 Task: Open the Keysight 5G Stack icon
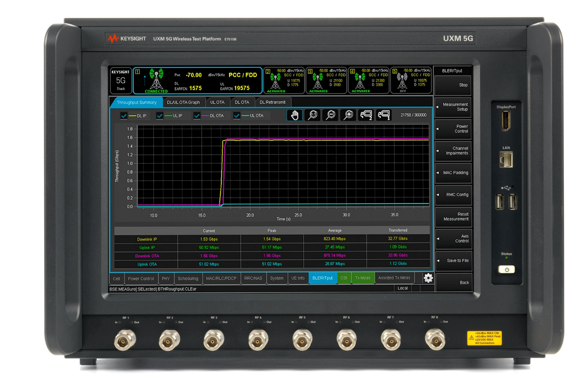121,80
